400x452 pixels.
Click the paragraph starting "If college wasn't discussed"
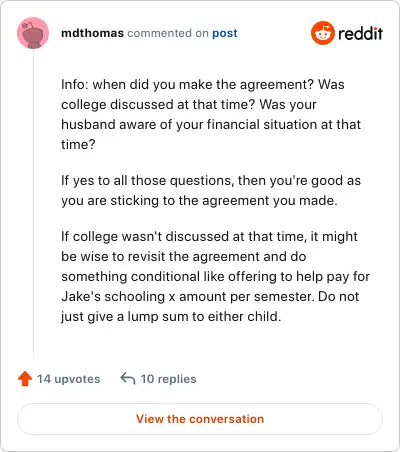[x=215, y=276]
